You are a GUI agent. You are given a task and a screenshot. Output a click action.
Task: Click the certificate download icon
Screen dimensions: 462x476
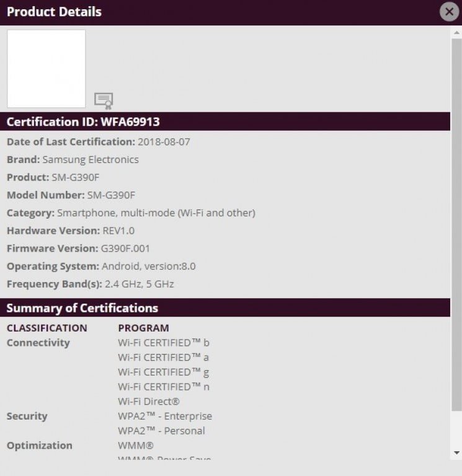(x=104, y=100)
